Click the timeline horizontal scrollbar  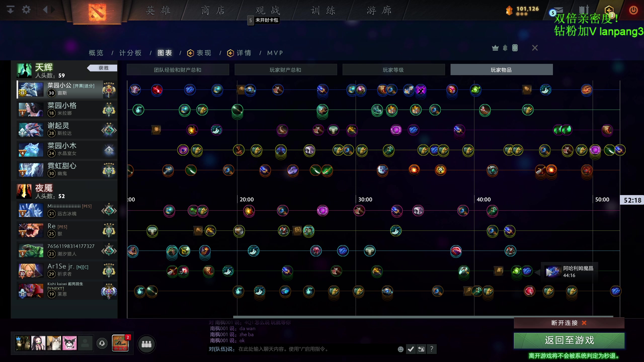(x=423, y=317)
